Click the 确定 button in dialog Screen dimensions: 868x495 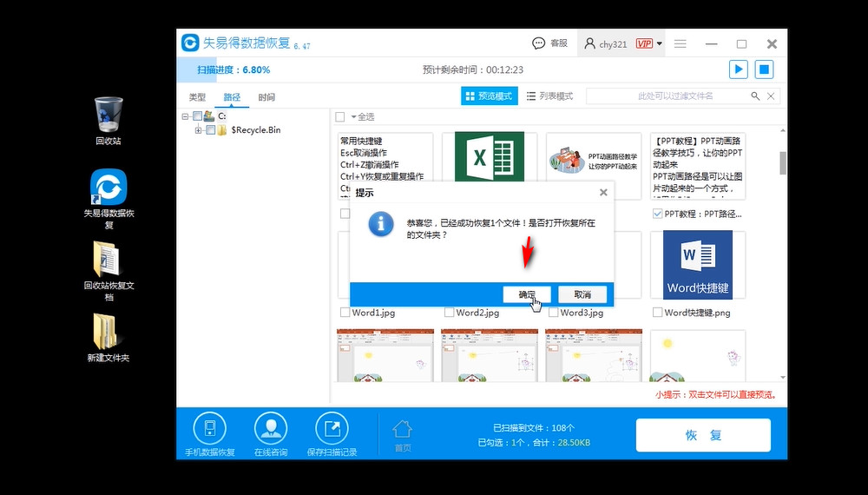pyautogui.click(x=527, y=294)
